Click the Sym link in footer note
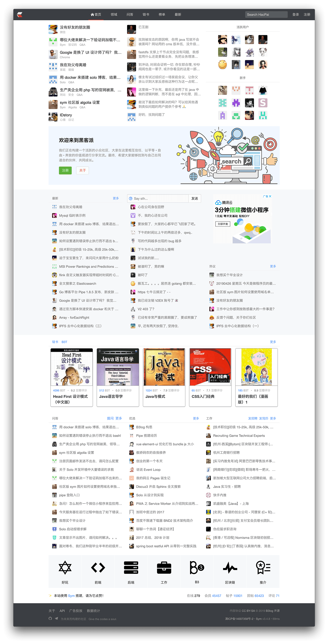This screenshot has height=644, width=328. pos(71,596)
